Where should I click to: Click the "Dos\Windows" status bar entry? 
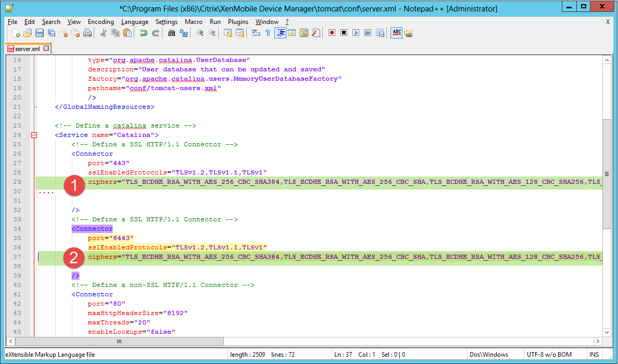[x=489, y=355]
